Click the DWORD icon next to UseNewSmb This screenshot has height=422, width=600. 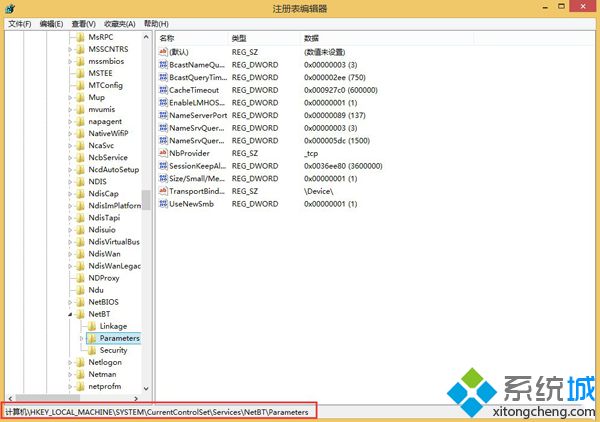tap(163, 204)
